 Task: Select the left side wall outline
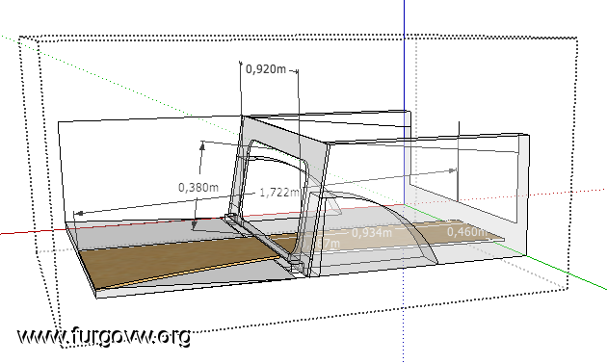pos(151,170)
